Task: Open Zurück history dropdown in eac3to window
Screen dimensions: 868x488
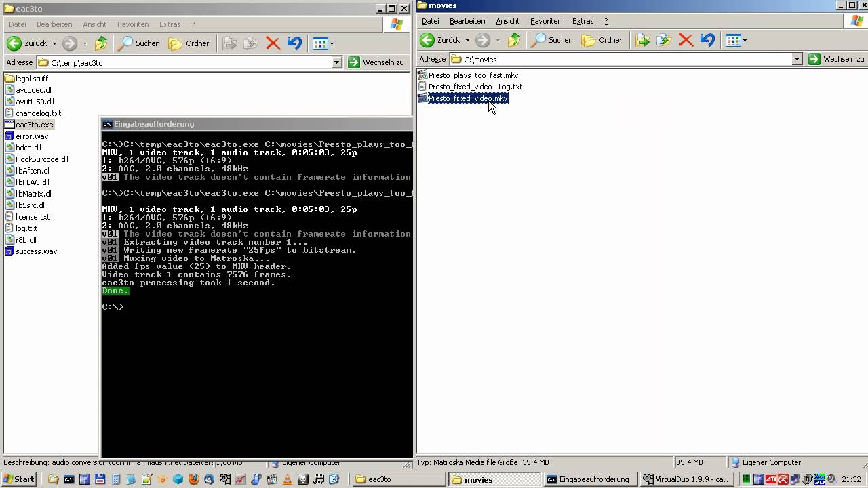Action: [x=54, y=43]
